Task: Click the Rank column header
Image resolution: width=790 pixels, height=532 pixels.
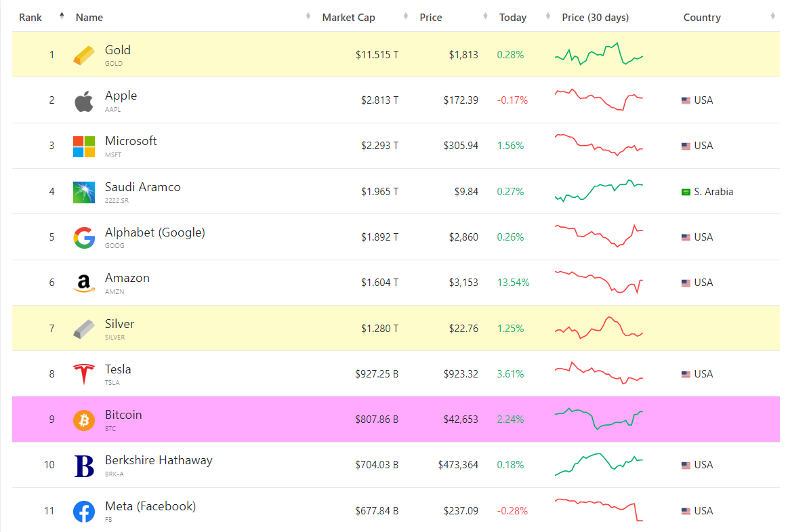Action: [30, 18]
